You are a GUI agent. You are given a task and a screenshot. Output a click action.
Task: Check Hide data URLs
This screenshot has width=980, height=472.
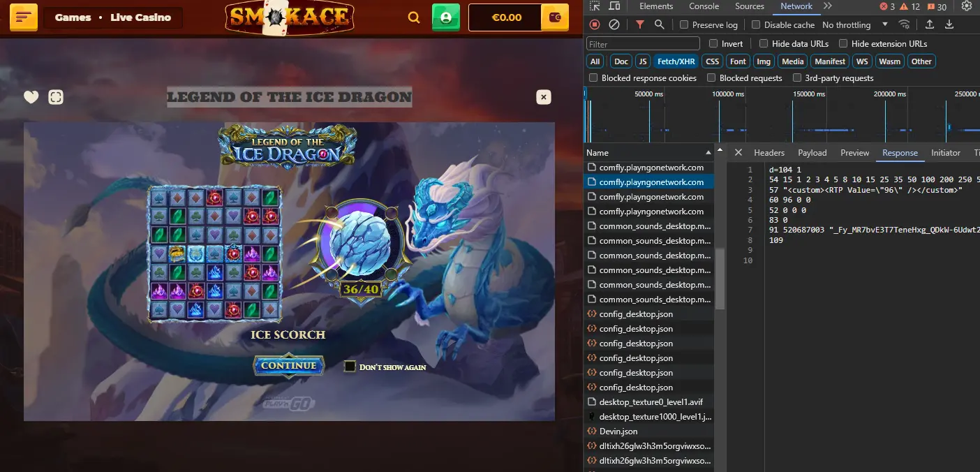[764, 43]
